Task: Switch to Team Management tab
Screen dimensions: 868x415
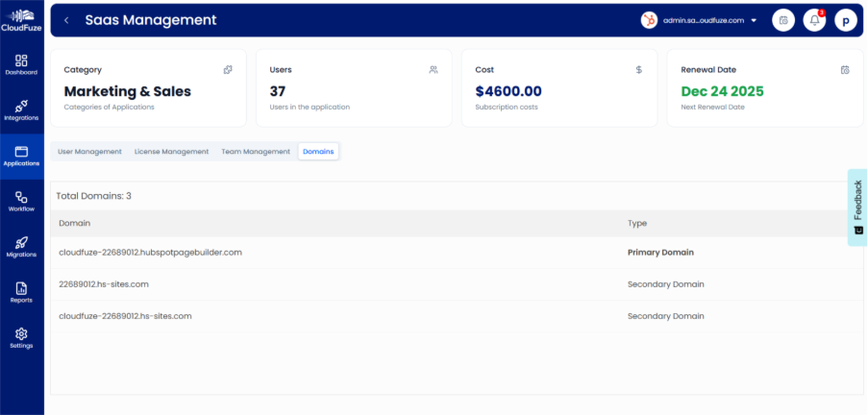Action: pyautogui.click(x=256, y=152)
